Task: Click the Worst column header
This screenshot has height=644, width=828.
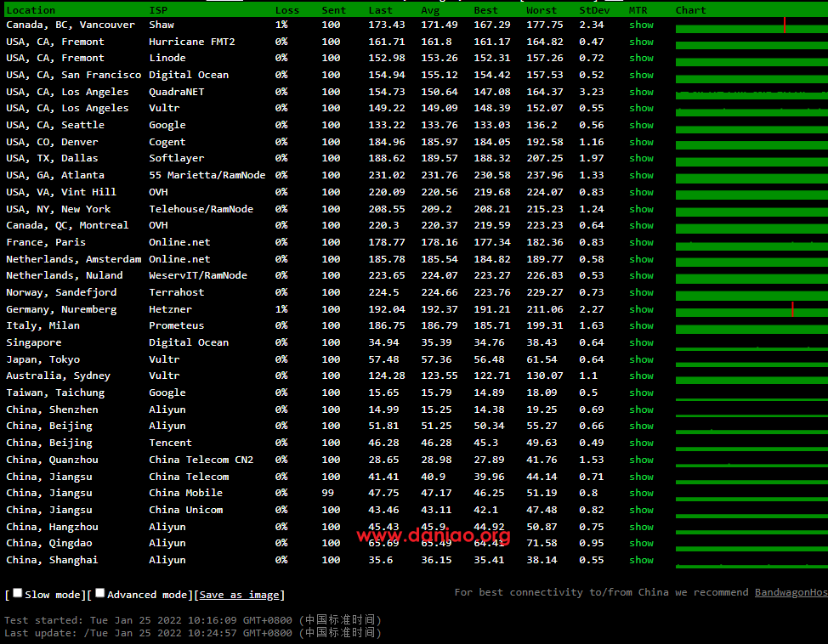Action: 542,10
